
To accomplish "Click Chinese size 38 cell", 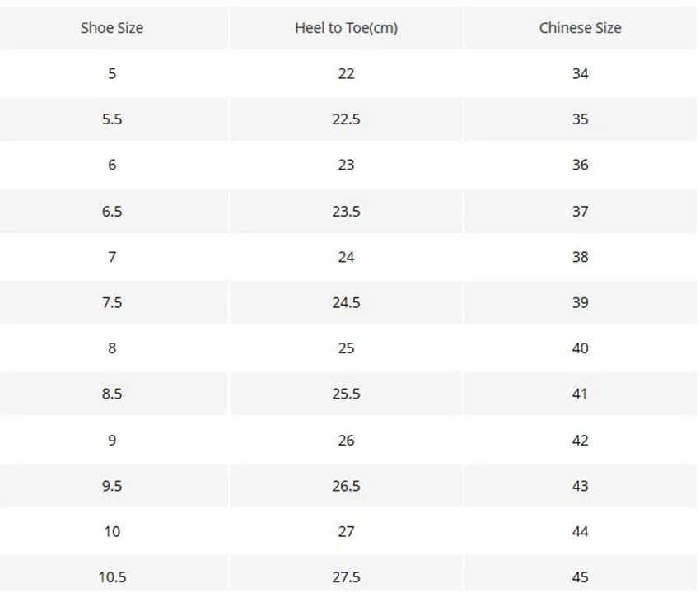I will pos(580,257).
